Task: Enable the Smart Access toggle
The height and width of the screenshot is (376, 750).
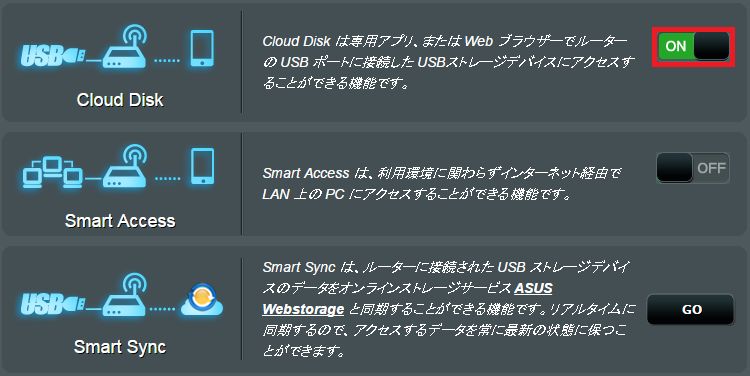Action: click(x=693, y=168)
